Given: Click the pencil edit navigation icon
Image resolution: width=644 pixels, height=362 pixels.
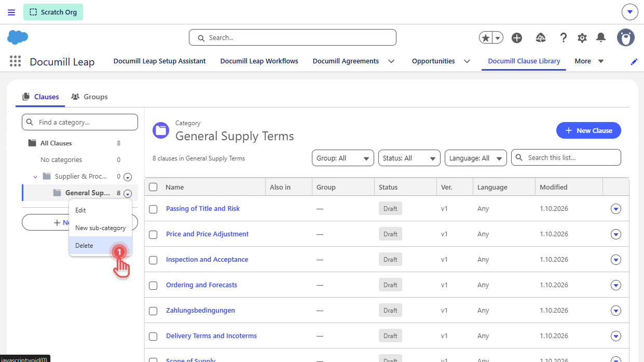Looking at the screenshot, I should [x=634, y=61].
